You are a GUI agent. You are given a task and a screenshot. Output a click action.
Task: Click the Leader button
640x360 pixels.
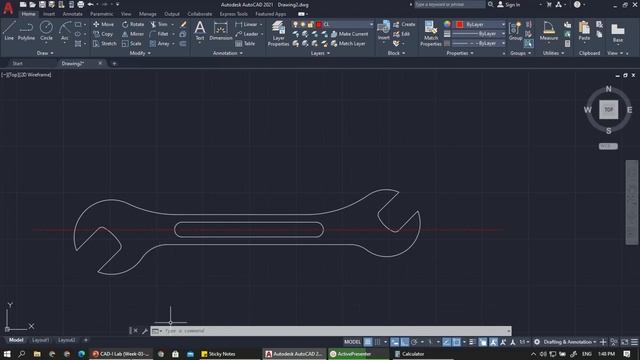[x=247, y=34]
